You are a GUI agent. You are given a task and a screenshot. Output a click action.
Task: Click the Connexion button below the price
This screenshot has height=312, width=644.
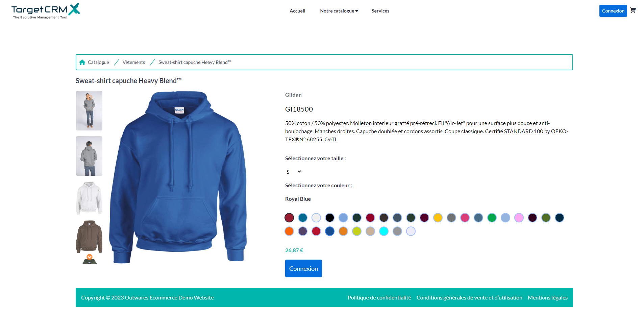303,268
